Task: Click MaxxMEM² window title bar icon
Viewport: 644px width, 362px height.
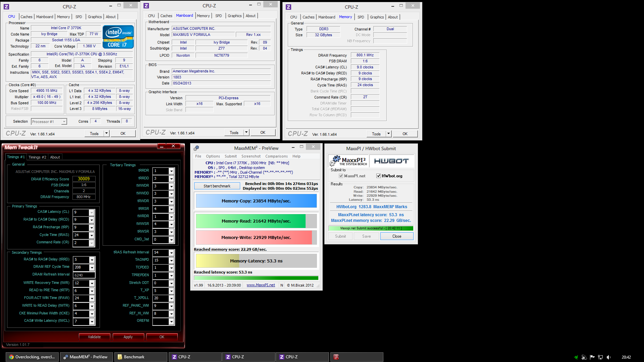Action: 196,148
